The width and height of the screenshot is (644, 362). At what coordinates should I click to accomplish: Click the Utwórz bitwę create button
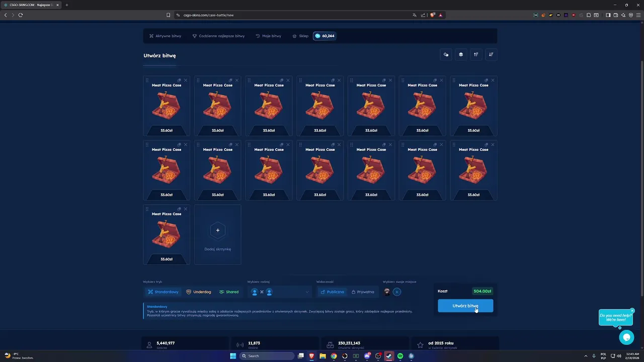coord(465,306)
